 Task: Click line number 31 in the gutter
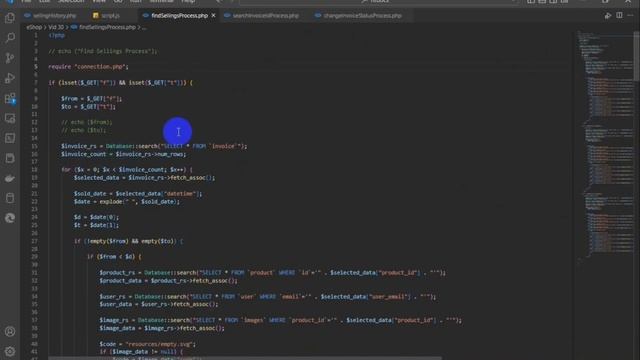tap(35, 273)
